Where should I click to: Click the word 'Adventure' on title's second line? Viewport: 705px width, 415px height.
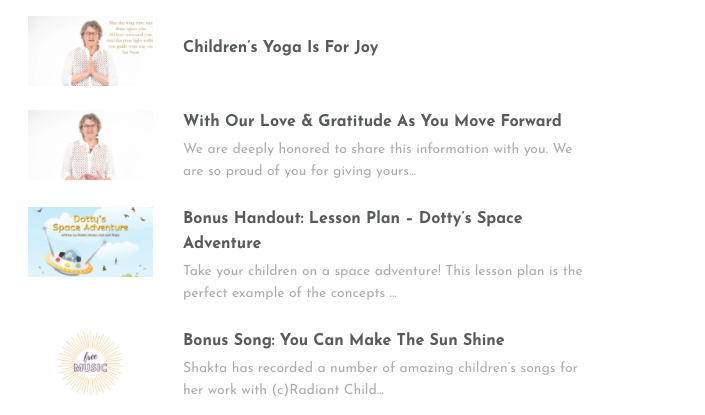click(x=222, y=243)
